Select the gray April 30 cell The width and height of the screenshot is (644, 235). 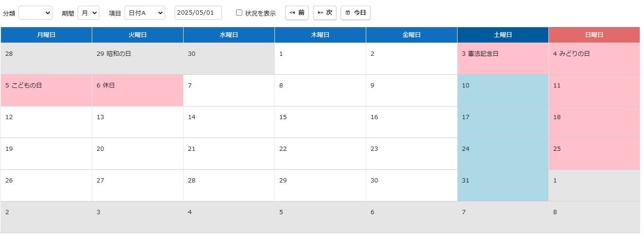(229, 59)
